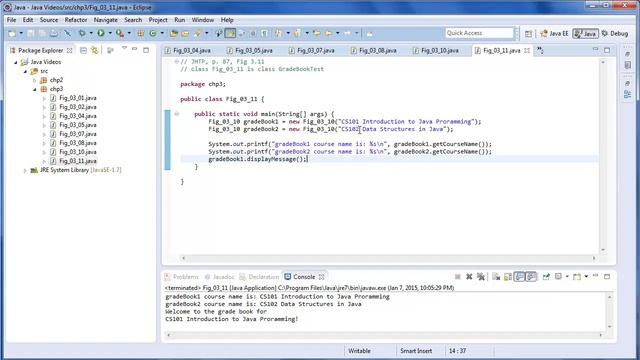Toggle Show Console on Standard Out change
This screenshot has height=360, width=640.
tap(519, 277)
